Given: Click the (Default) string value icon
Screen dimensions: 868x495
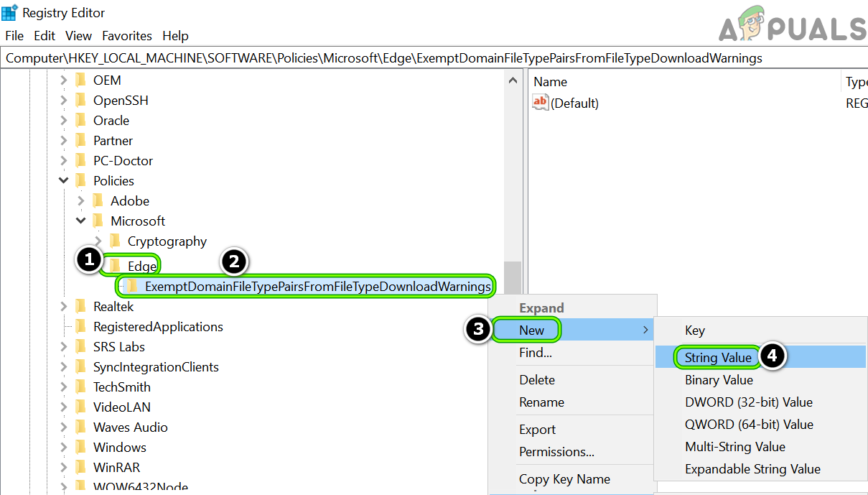Looking at the screenshot, I should [x=540, y=102].
